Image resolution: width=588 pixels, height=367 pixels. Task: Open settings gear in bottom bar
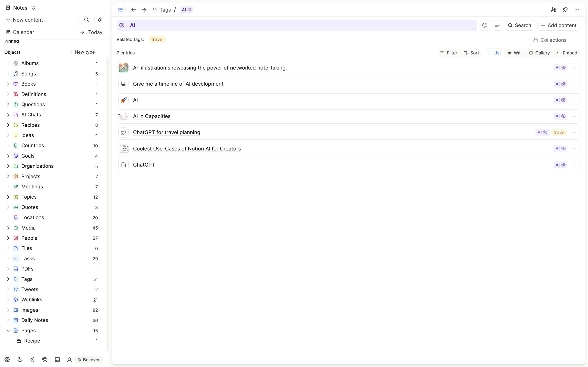[7, 359]
